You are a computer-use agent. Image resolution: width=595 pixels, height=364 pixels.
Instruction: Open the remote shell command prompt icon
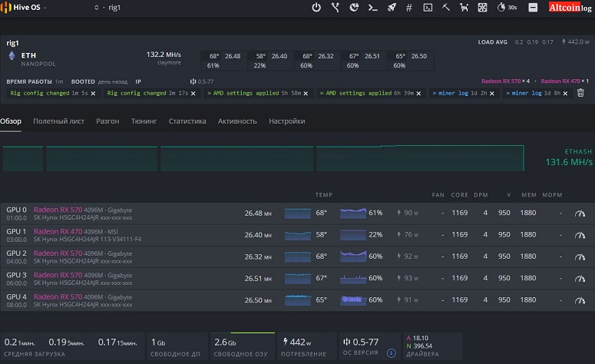[x=372, y=8]
